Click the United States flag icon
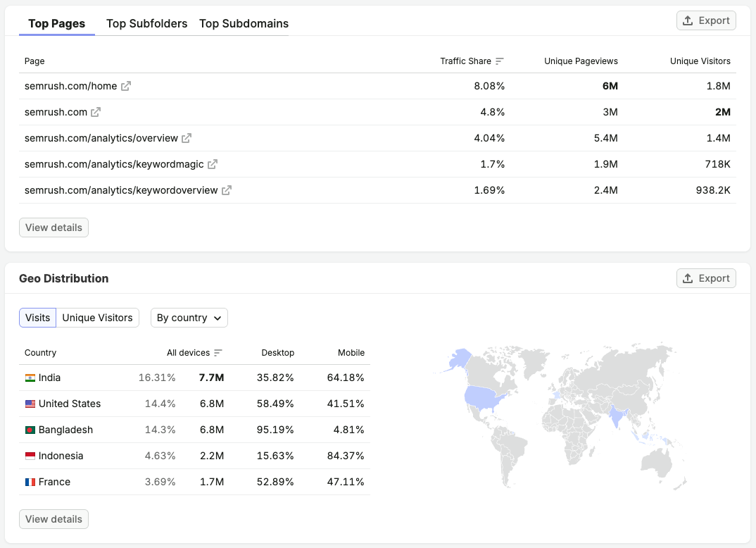756x548 pixels. click(30, 404)
